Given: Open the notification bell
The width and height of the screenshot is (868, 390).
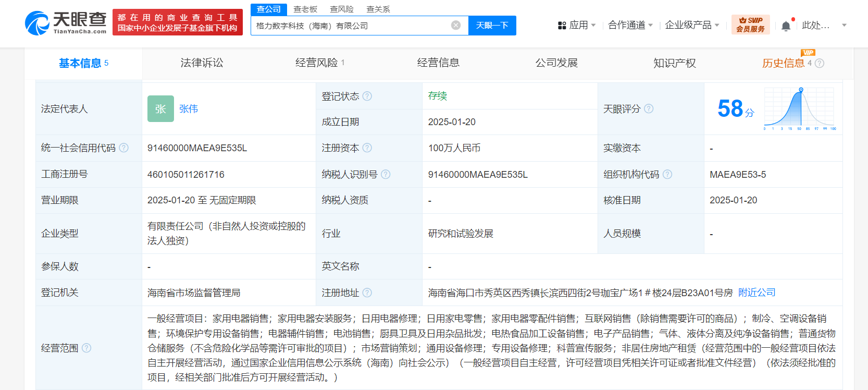Looking at the screenshot, I should pyautogui.click(x=786, y=26).
